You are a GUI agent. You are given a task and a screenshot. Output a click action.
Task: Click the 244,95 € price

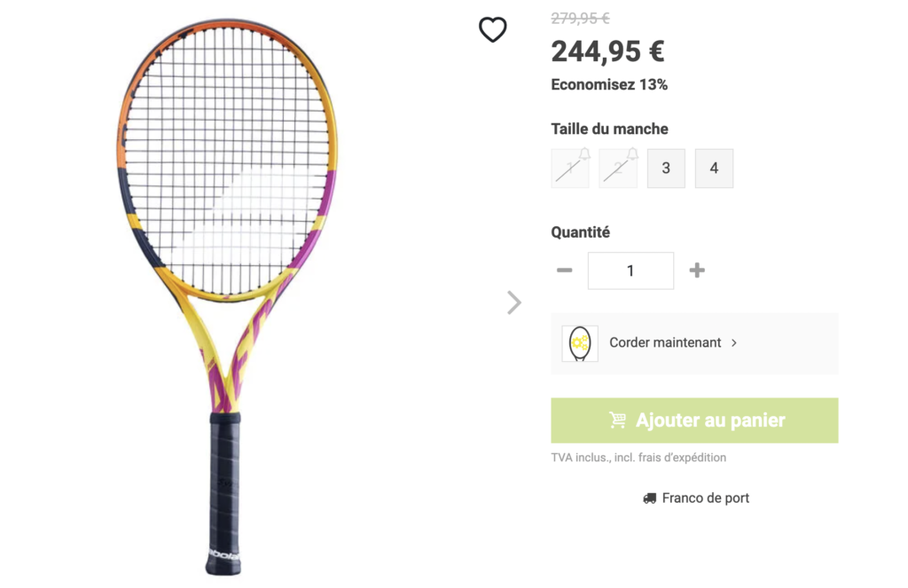tap(607, 51)
